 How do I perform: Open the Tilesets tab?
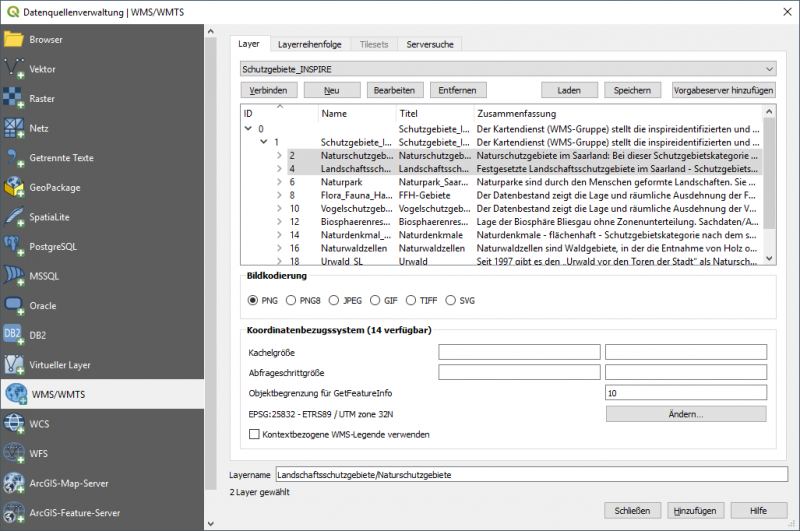click(374, 44)
